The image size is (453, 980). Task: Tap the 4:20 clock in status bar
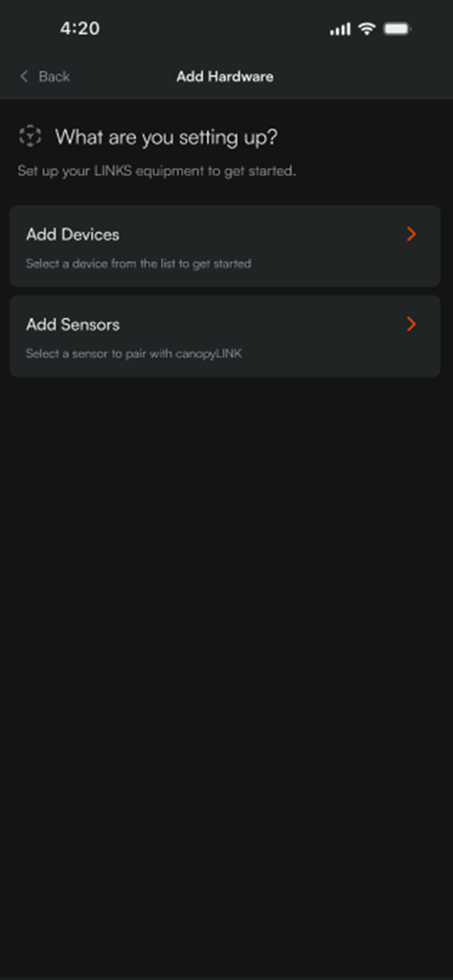tap(80, 28)
